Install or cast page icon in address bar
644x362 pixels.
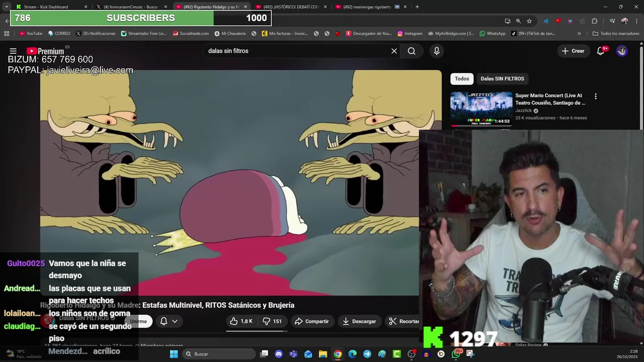pos(508,21)
